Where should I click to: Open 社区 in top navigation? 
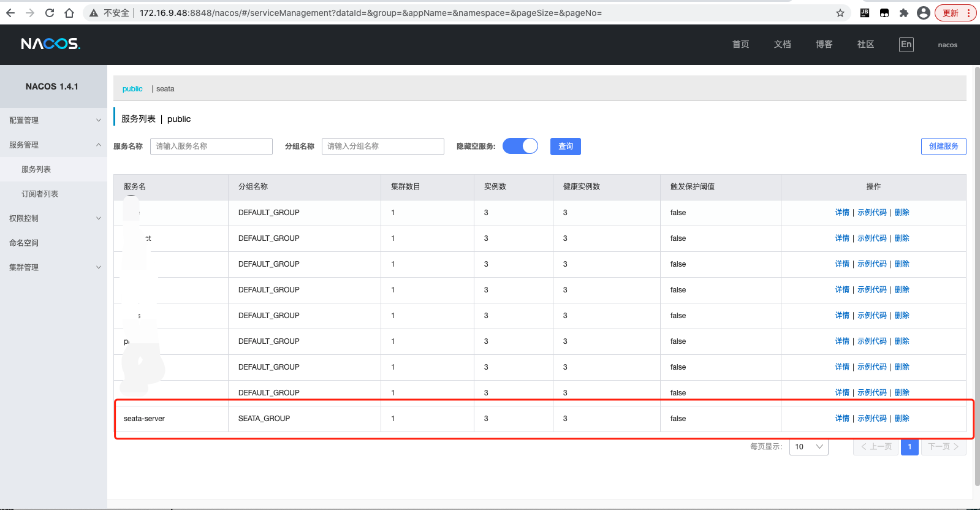pos(866,45)
